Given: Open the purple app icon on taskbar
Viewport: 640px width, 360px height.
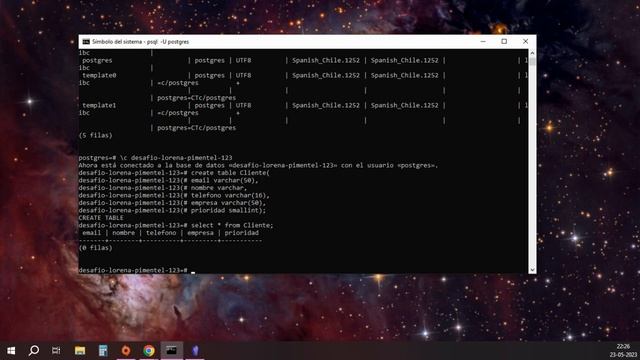Looking at the screenshot, I should point(195,350).
